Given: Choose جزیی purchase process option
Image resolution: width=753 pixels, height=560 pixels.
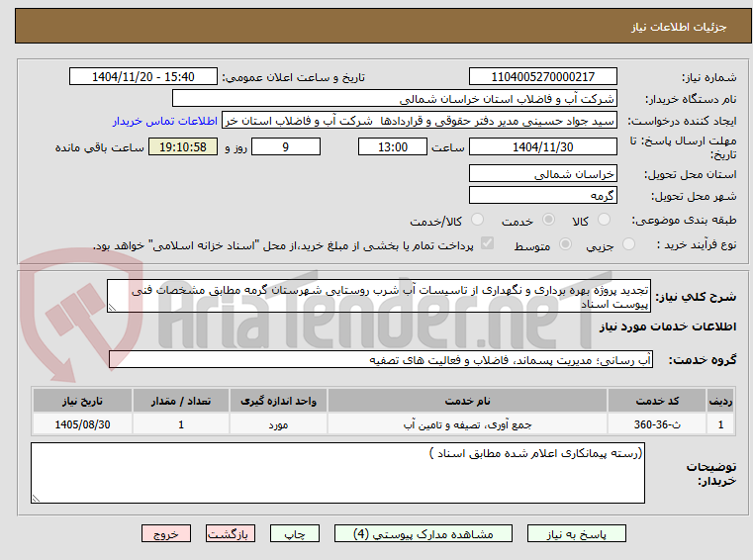Looking at the screenshot, I should tap(628, 244).
